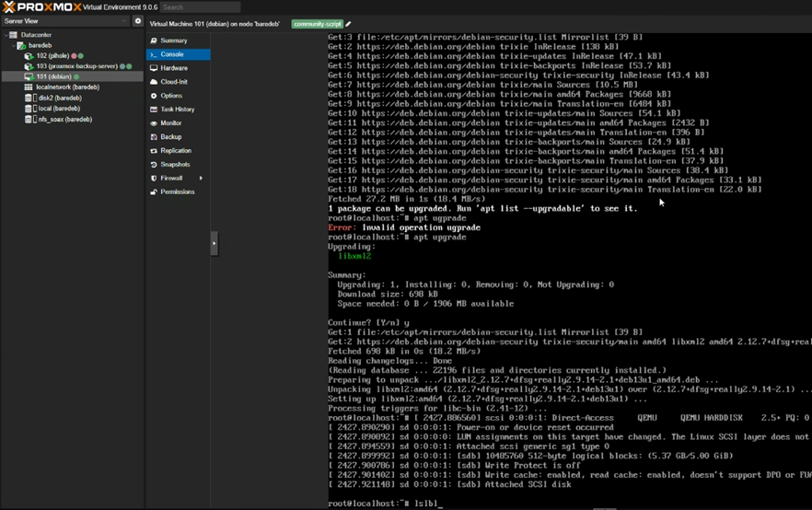Click the Summary book icon
The height and width of the screenshot is (510, 812).
[x=154, y=41]
